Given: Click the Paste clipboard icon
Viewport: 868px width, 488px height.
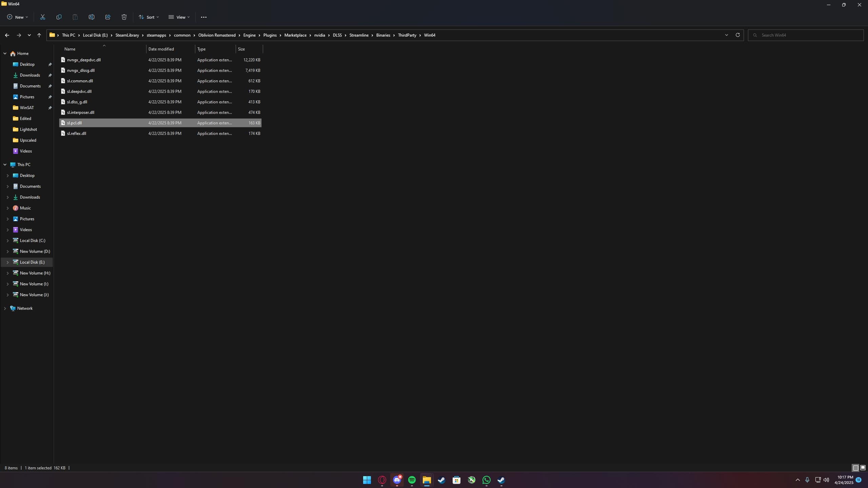Looking at the screenshot, I should click(75, 17).
